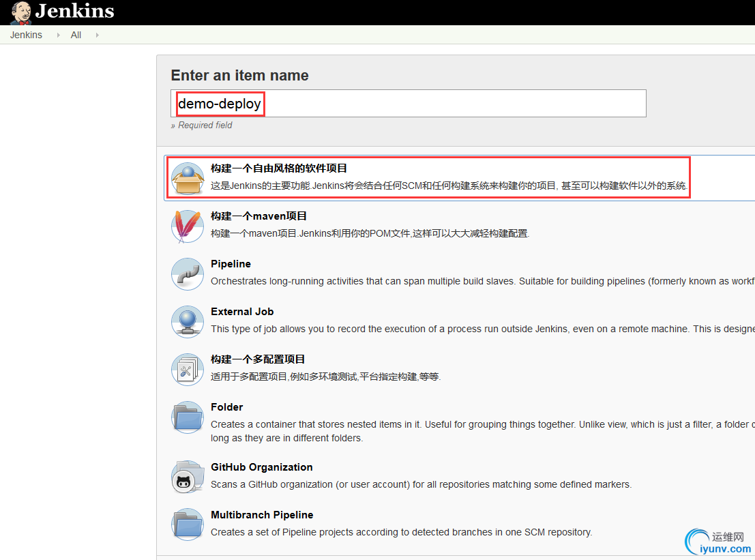Select 构建一个自由风格的软件项目 title

(x=279, y=168)
